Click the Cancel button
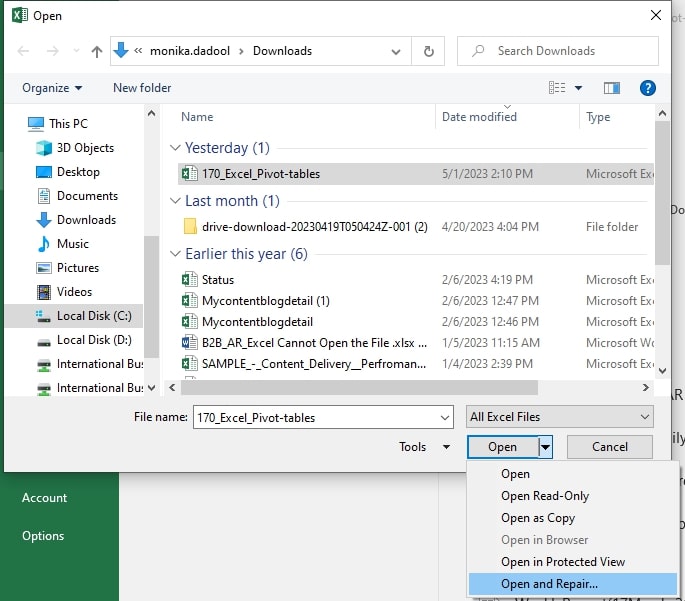685x601 pixels. pyautogui.click(x=609, y=447)
